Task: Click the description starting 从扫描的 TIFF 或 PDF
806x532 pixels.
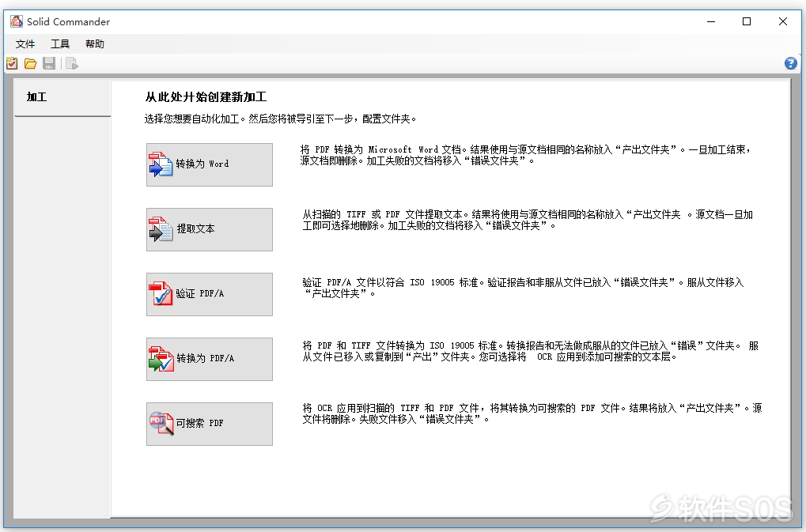Action: [528, 220]
